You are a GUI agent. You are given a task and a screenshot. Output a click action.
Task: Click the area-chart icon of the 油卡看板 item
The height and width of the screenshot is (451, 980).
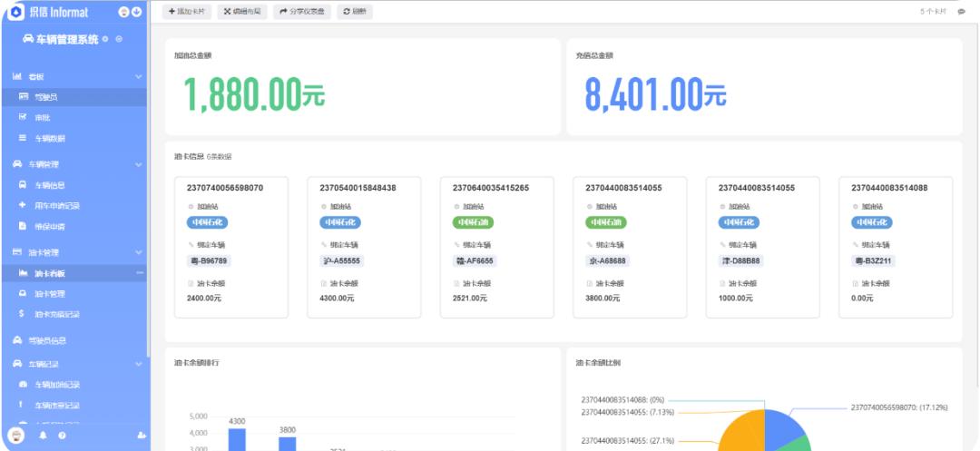23,273
